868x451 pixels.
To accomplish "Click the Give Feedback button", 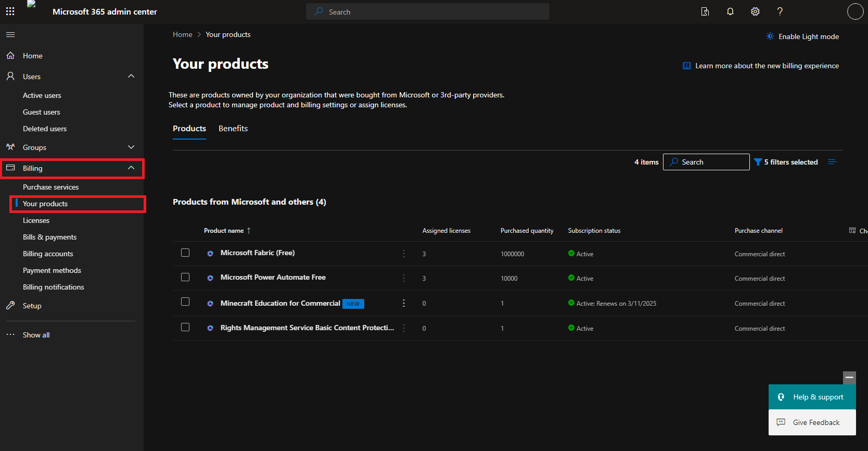I will click(812, 422).
